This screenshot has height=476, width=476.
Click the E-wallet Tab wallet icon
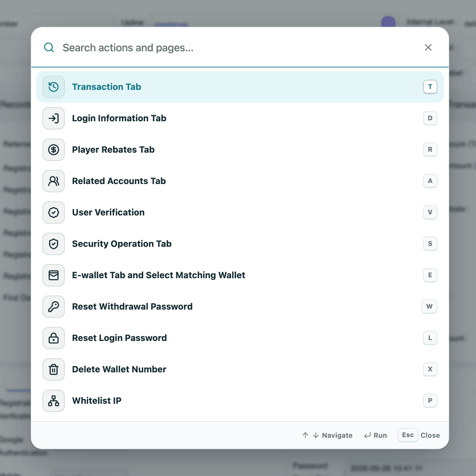54,275
